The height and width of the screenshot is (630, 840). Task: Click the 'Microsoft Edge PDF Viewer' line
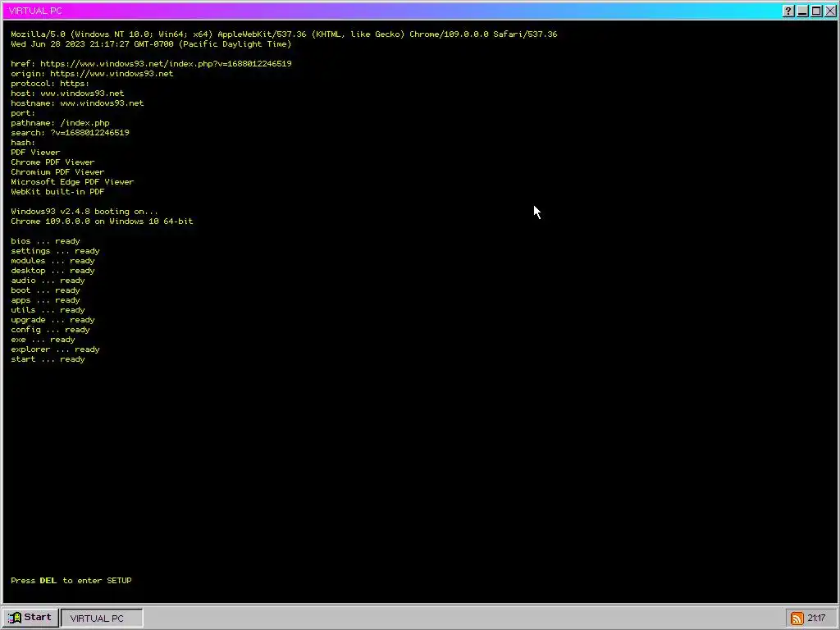(72, 181)
